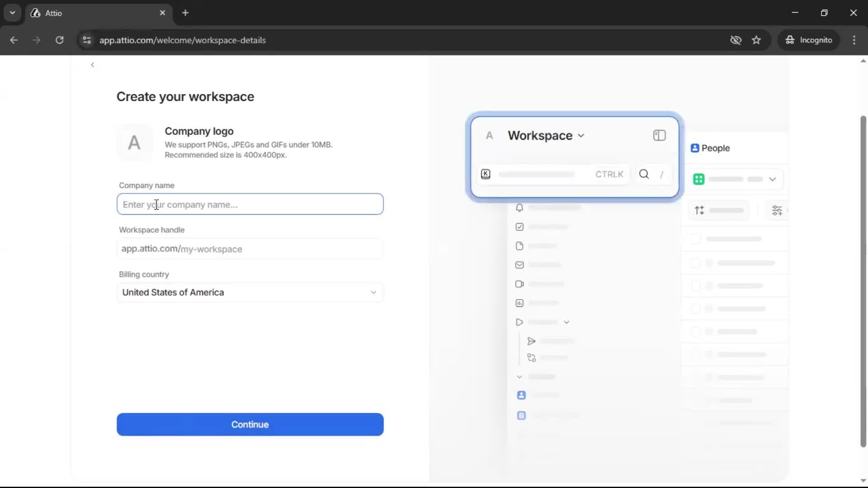Open the Workspace name dropdown
The height and width of the screenshot is (488, 868).
click(x=581, y=136)
